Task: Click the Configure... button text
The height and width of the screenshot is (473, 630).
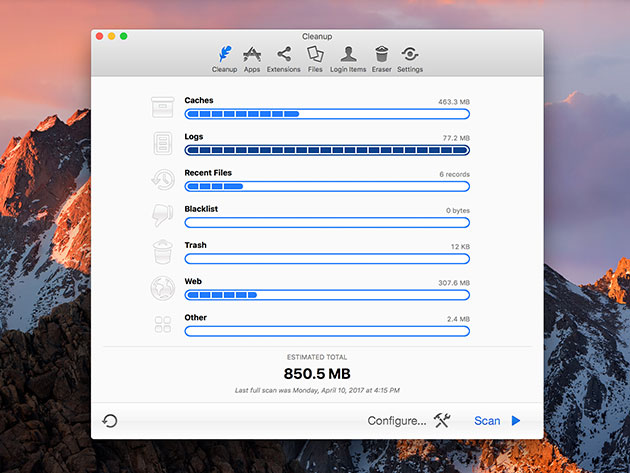Action: click(x=397, y=421)
